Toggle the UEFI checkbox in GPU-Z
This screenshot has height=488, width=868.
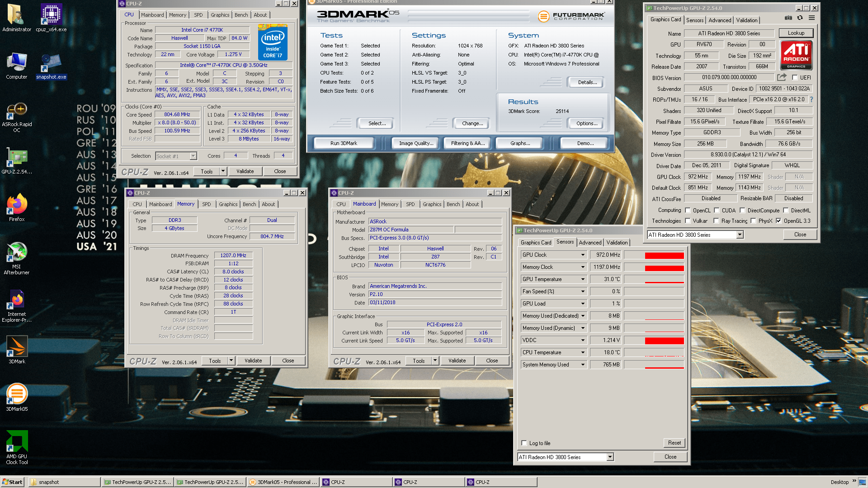click(x=795, y=77)
